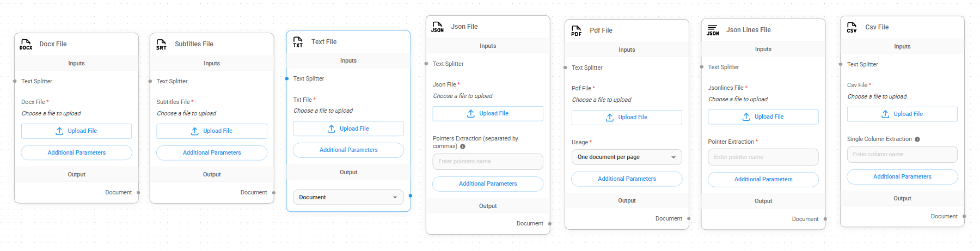The image size is (980, 251).
Task: Click info icon next to Single Column Extraction
Action: pos(917,139)
